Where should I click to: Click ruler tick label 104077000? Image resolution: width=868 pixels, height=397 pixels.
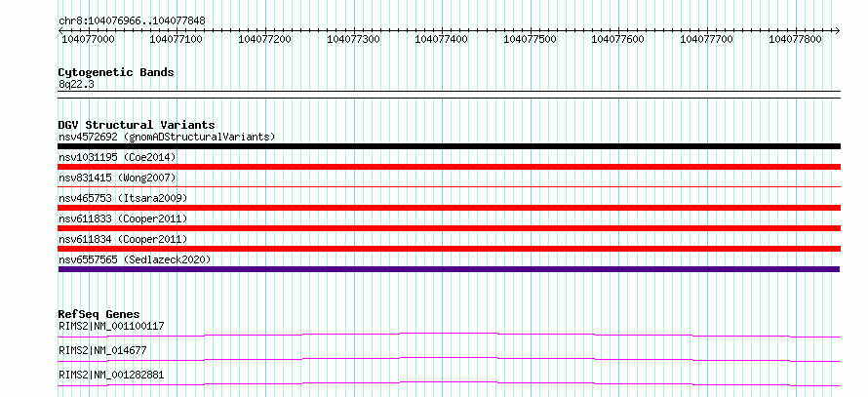(x=88, y=39)
